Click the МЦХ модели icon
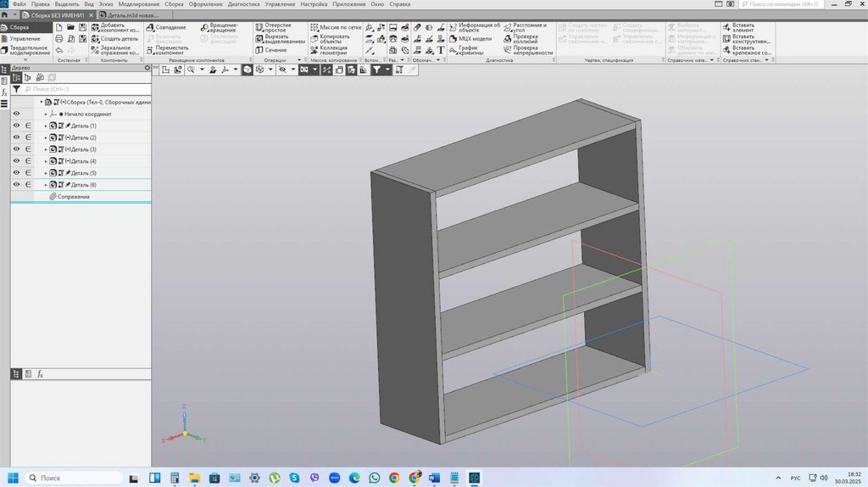The image size is (868, 487). click(453, 39)
